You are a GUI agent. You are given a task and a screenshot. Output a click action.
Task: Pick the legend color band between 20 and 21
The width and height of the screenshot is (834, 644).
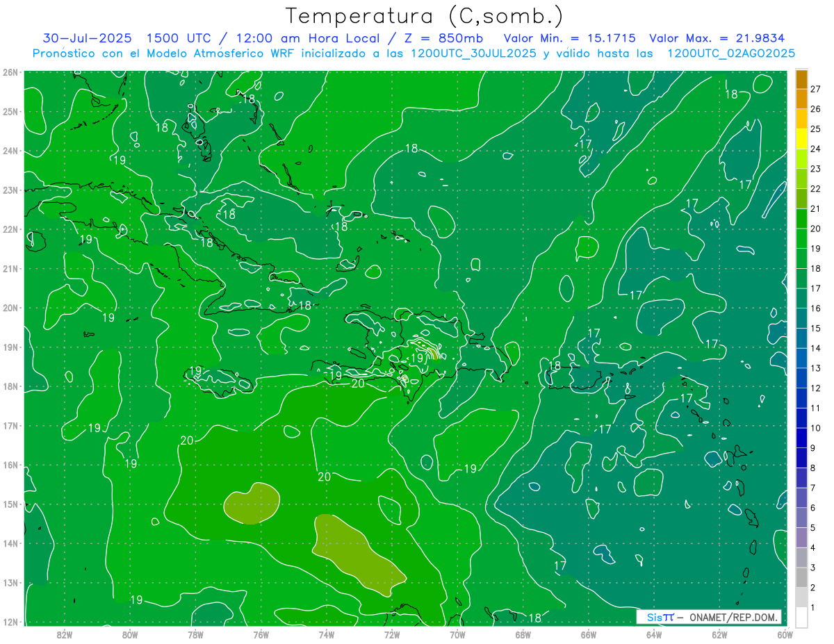(801, 219)
